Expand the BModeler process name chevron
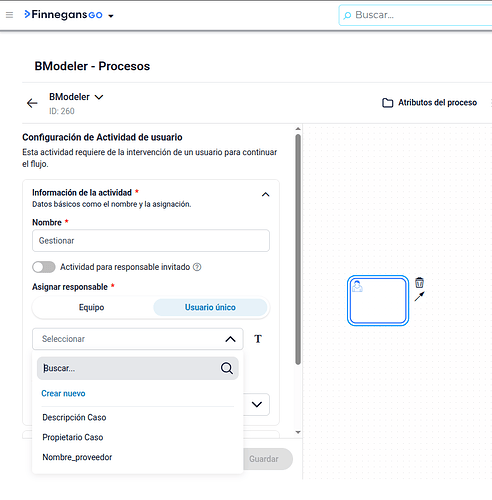 [99, 97]
